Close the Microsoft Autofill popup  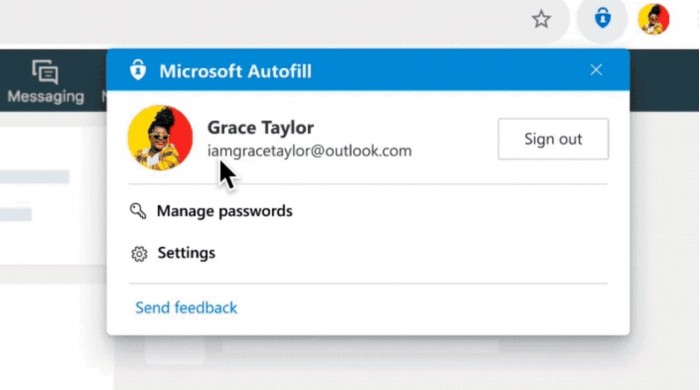596,70
